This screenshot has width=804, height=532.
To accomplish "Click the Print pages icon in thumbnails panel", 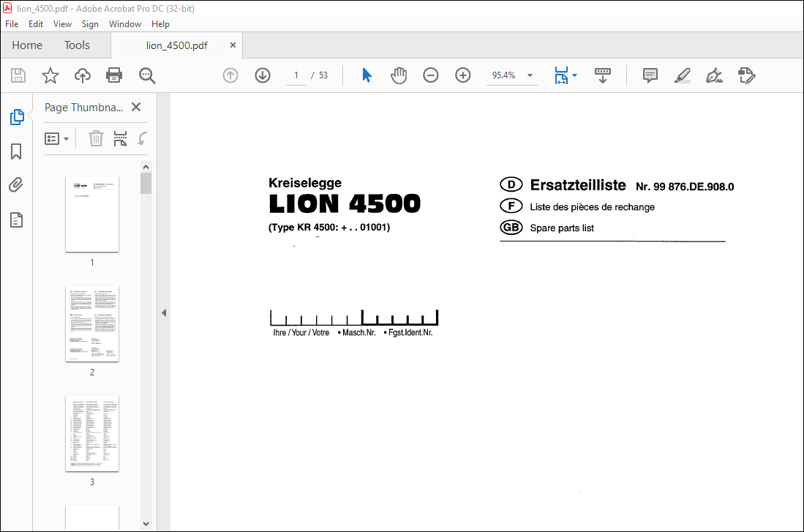I will [120, 138].
